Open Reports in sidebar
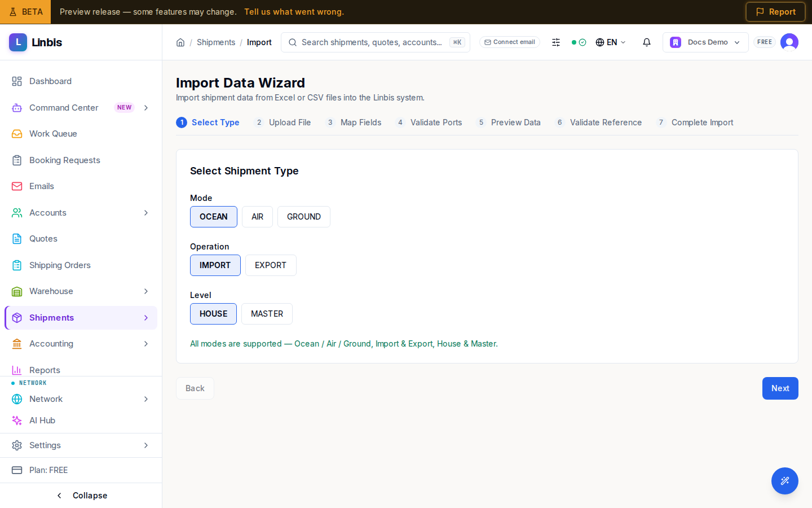The image size is (812, 508). pos(81,369)
